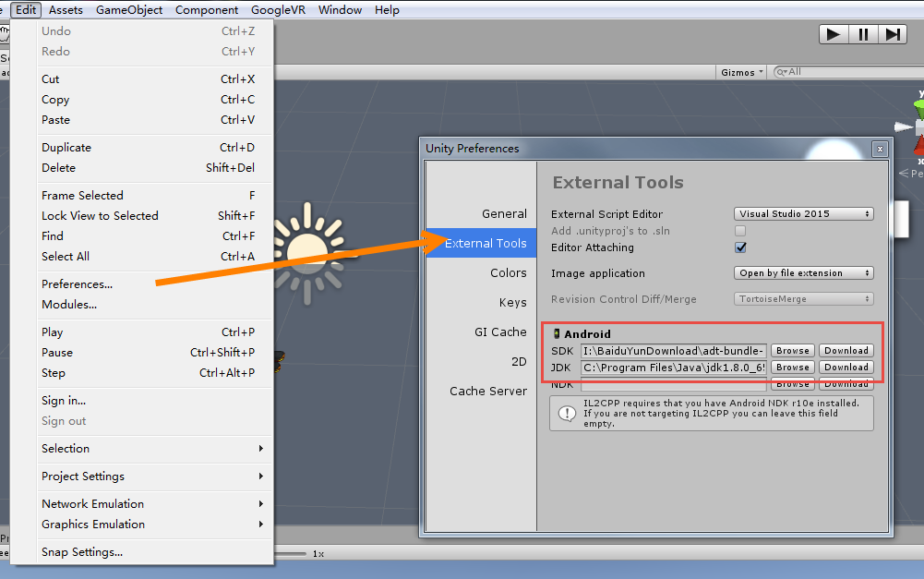
Task: Browse for the Android SDK path
Action: click(x=793, y=351)
